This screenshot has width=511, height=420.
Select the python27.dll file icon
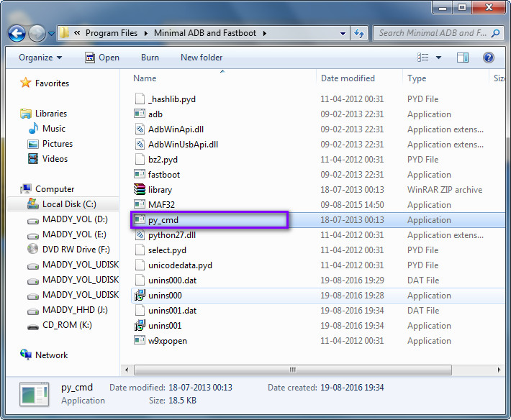140,234
